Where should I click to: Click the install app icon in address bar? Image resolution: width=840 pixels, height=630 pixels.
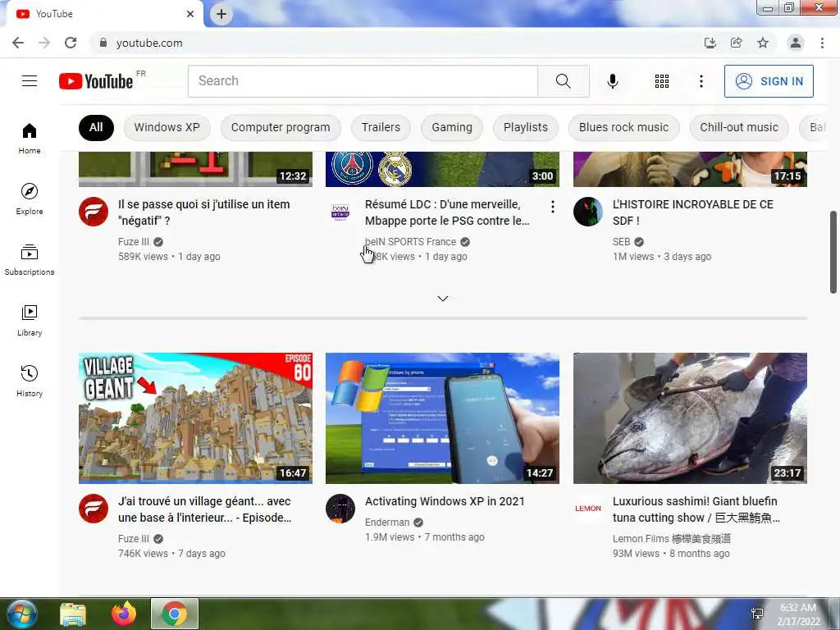(x=710, y=43)
